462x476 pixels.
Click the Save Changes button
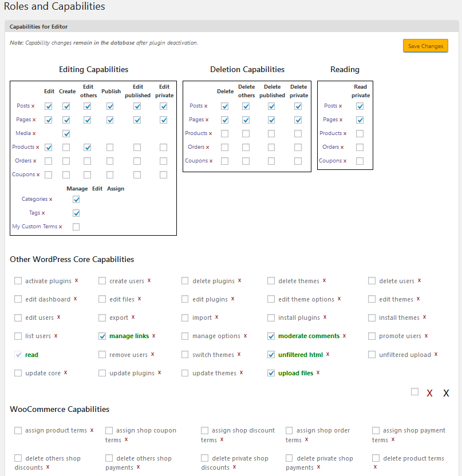tap(425, 45)
